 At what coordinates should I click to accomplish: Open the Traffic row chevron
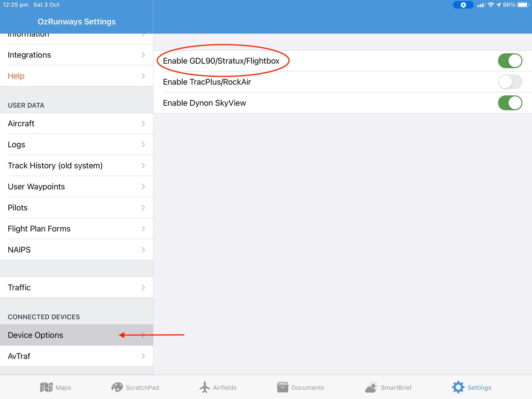pyautogui.click(x=143, y=287)
